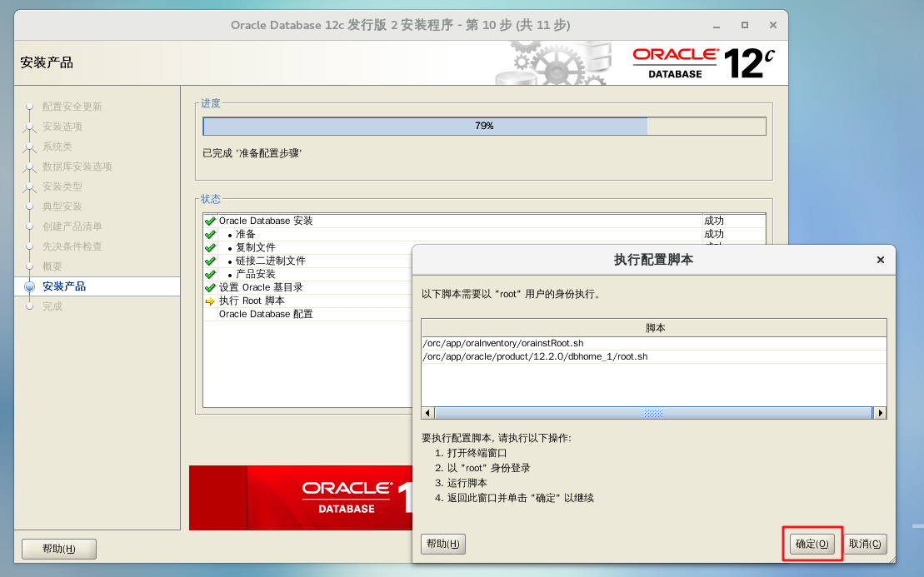Click the horizontal scrollbar thumb in the script list
This screenshot has height=577, width=924.
coord(653,413)
